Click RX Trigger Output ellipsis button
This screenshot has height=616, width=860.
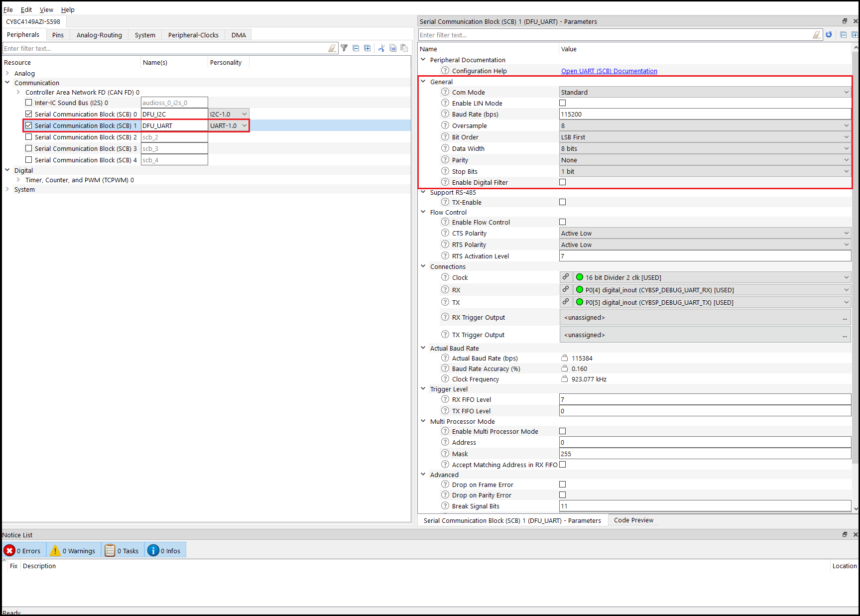(845, 318)
